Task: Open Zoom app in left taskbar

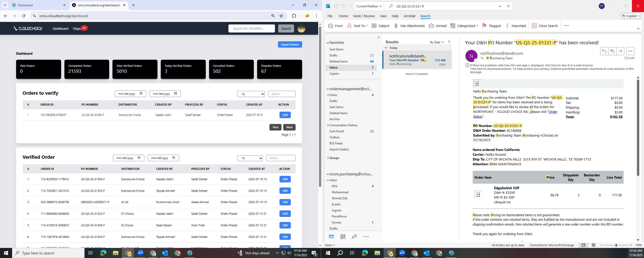Action: [140, 253]
